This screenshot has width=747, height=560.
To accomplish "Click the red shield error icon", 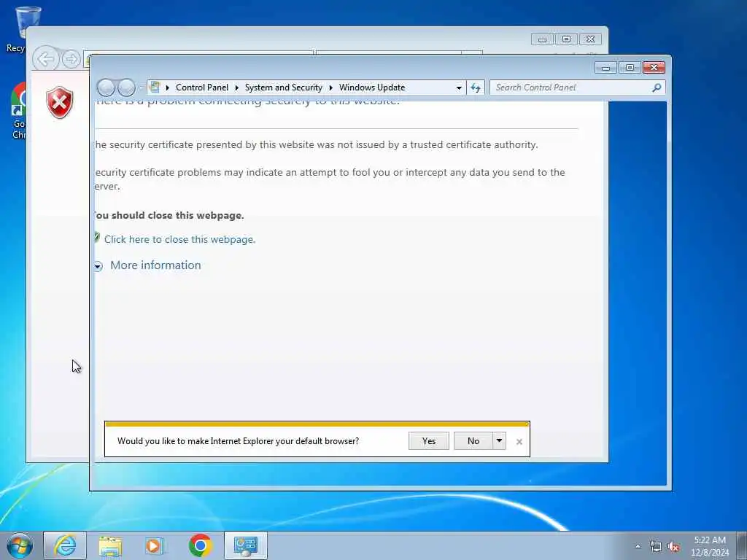I will 60,103.
